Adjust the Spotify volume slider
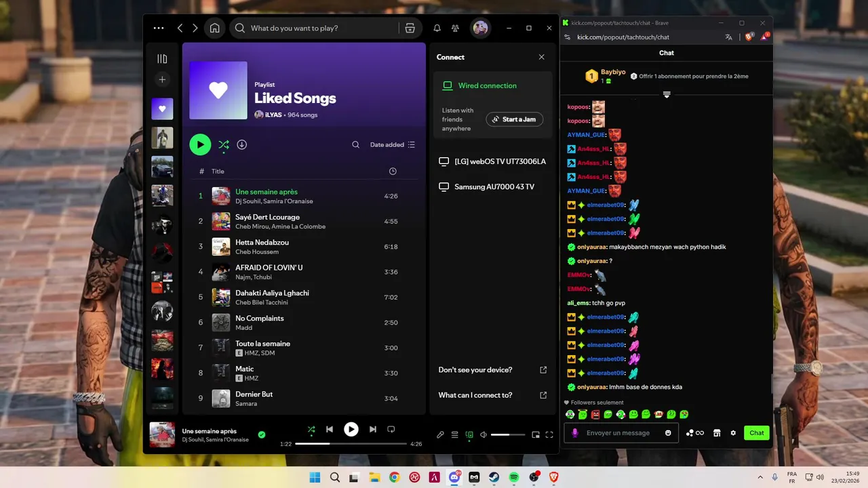This screenshot has width=868, height=488. [x=508, y=434]
